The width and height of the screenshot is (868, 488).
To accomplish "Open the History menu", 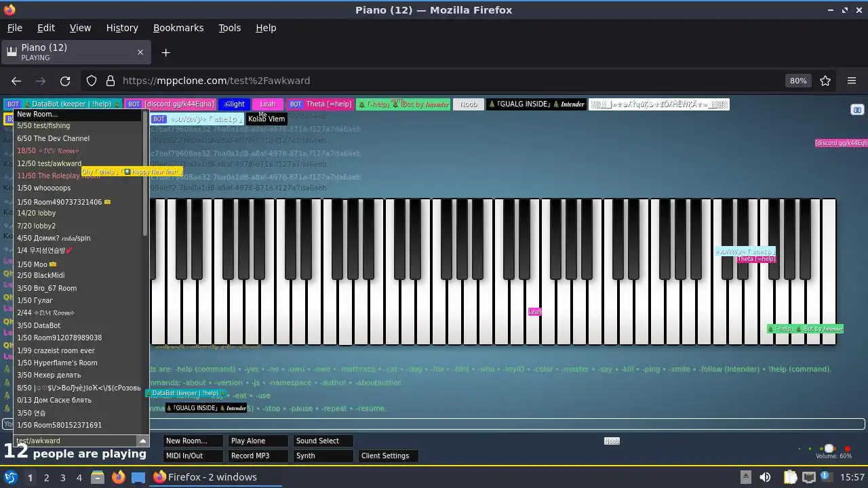I will click(x=122, y=28).
